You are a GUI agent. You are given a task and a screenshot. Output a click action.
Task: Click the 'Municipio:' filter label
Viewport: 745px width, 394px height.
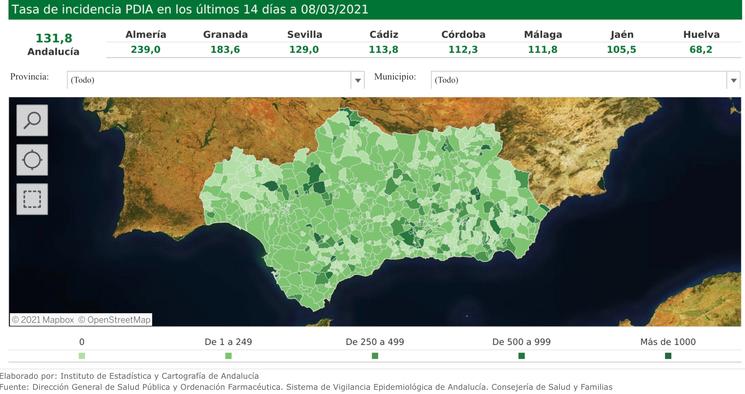pos(395,77)
